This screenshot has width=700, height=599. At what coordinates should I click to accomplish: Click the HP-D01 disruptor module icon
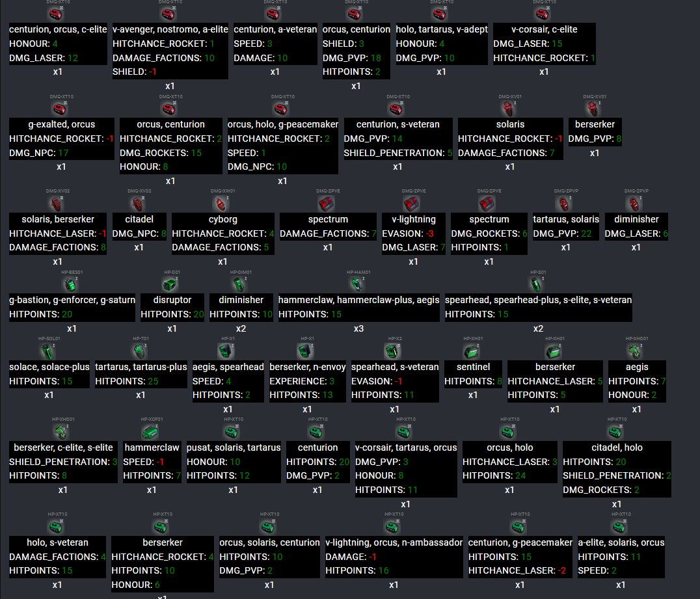pyautogui.click(x=171, y=284)
